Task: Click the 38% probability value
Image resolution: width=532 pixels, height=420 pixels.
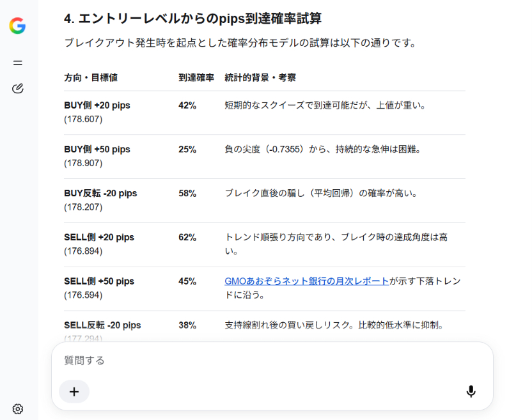Action: 187,325
